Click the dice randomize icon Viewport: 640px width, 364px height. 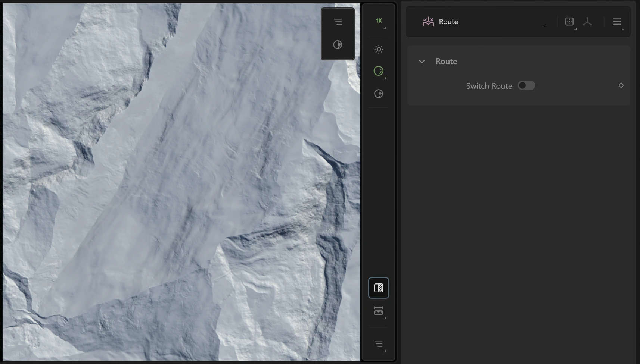pos(569,22)
